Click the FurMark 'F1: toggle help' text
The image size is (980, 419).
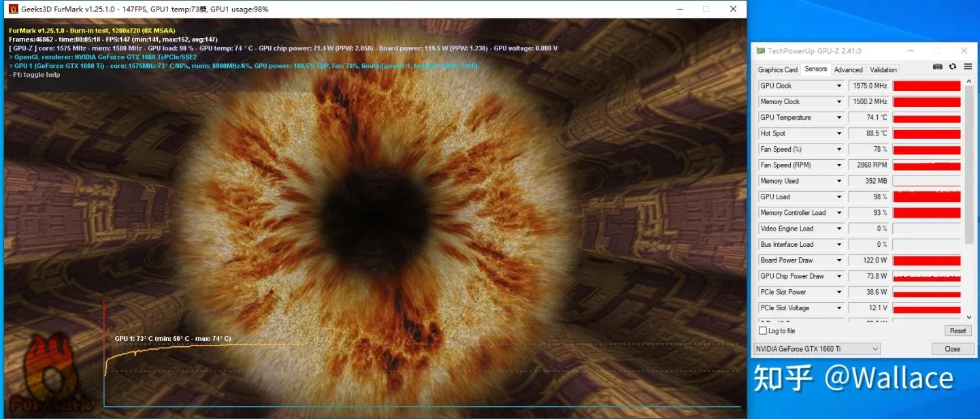[35, 75]
